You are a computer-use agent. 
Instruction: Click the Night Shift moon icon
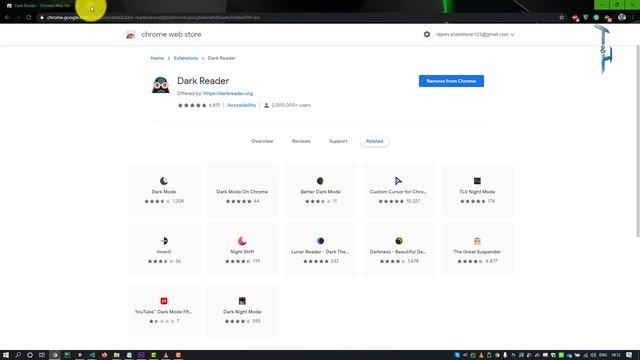(242, 241)
